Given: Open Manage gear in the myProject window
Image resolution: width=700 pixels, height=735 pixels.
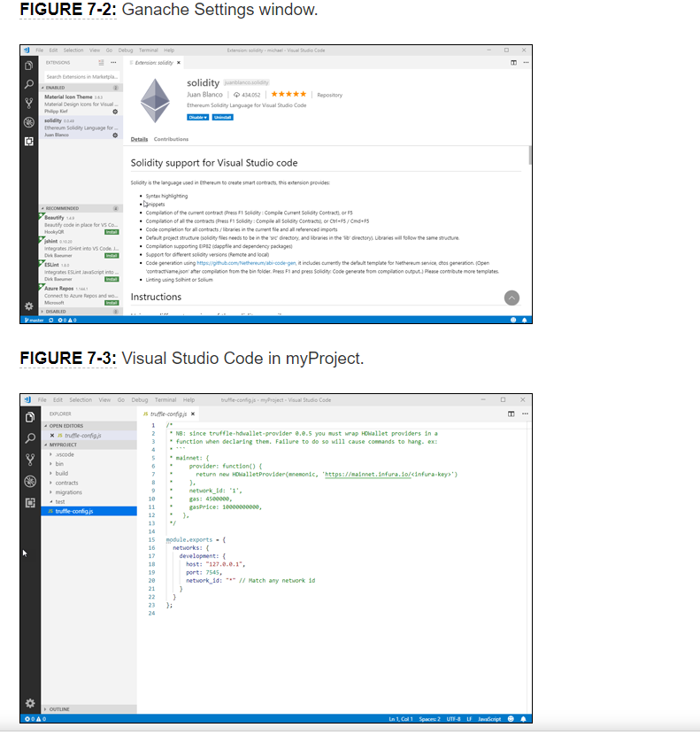Looking at the screenshot, I should coord(30,703).
